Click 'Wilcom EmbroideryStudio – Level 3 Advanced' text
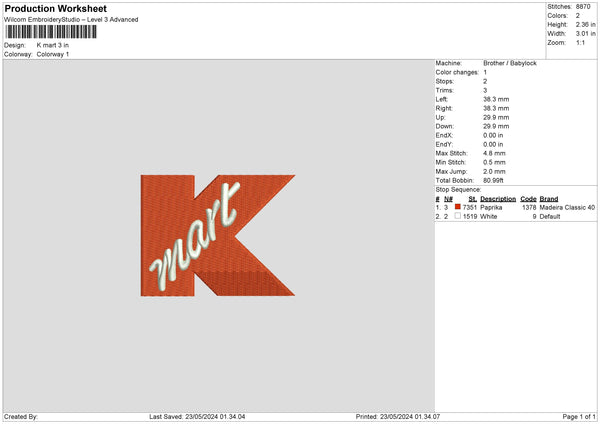This screenshot has height=424, width=600. click(71, 20)
